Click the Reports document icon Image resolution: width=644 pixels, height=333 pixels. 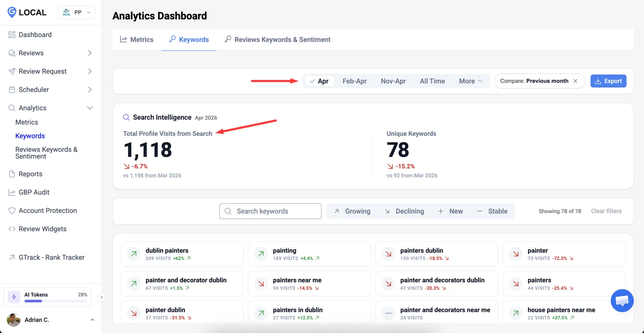point(12,174)
